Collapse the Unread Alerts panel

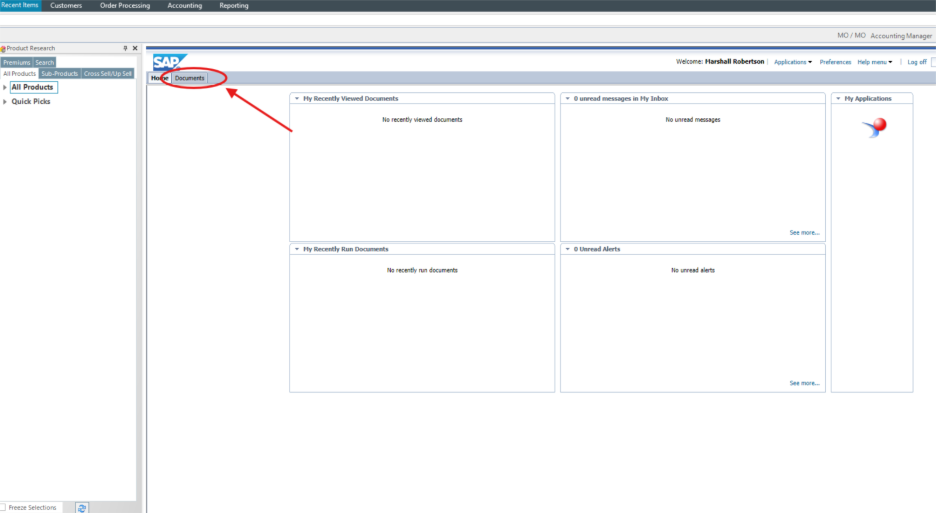(x=567, y=249)
